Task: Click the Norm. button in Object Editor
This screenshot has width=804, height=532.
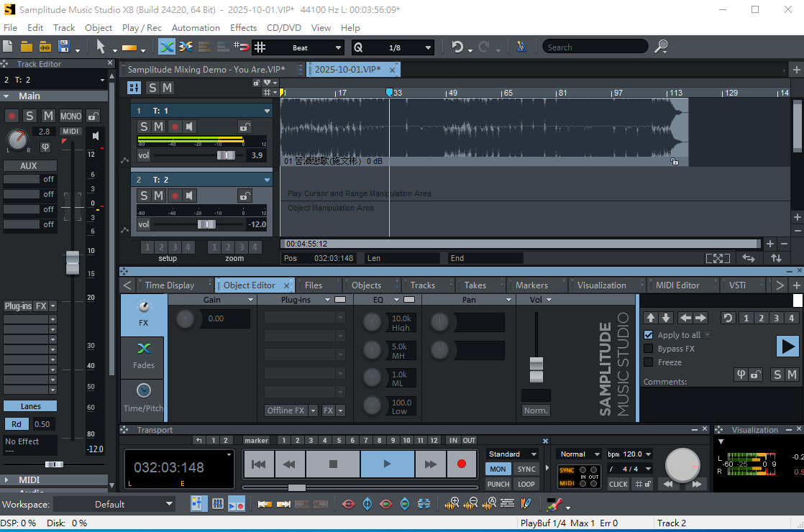Action: coord(536,411)
